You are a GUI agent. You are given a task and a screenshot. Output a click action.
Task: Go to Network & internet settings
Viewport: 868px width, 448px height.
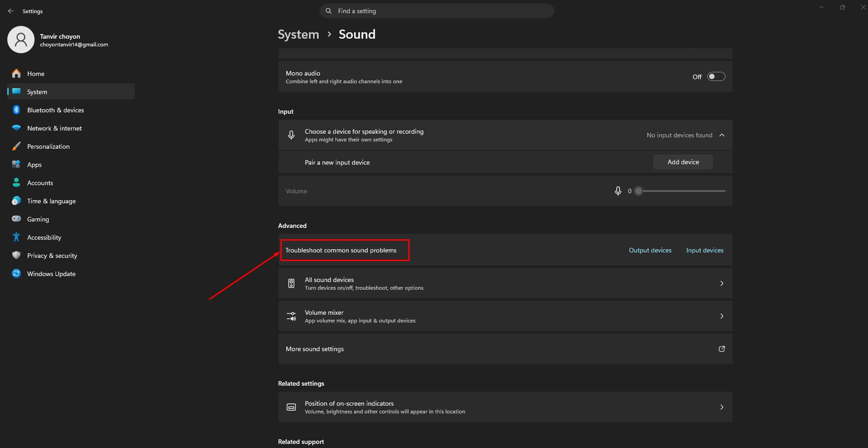coord(71,128)
